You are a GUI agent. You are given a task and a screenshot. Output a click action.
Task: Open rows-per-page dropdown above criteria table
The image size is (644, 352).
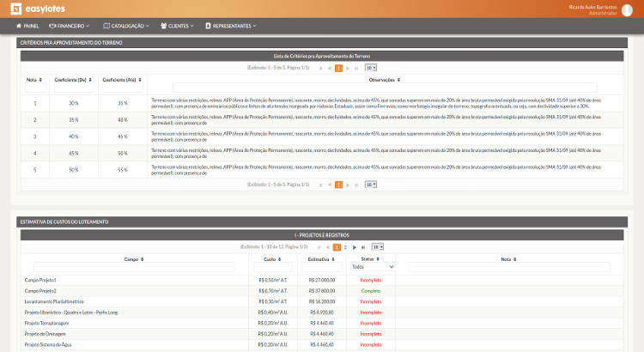pos(371,68)
